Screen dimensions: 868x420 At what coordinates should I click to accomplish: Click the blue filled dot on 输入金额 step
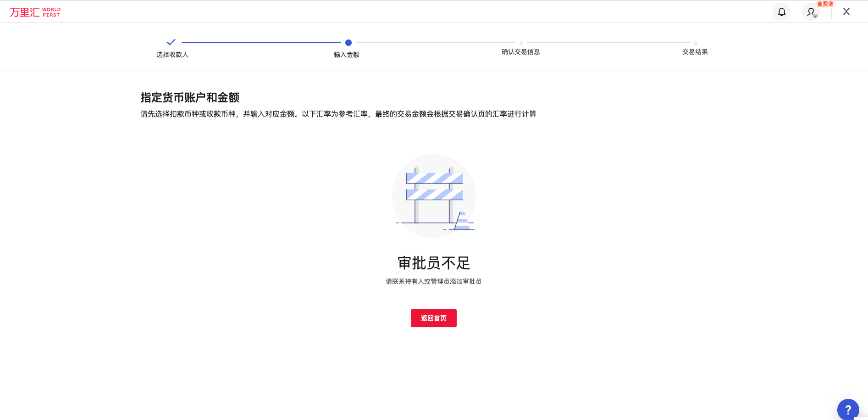click(x=348, y=43)
